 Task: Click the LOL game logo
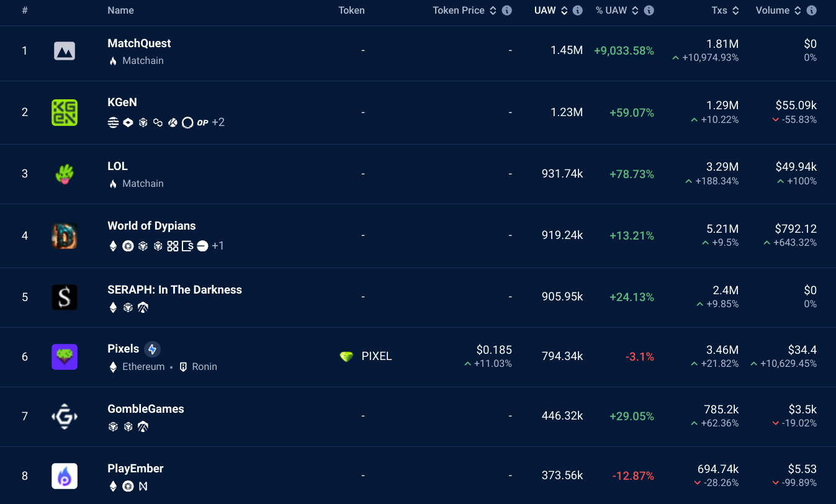[65, 174]
